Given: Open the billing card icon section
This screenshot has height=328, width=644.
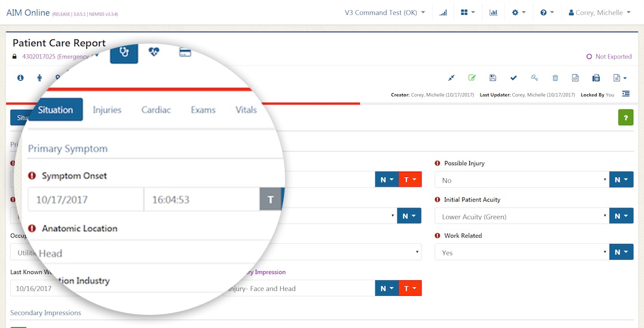Looking at the screenshot, I should 185,52.
